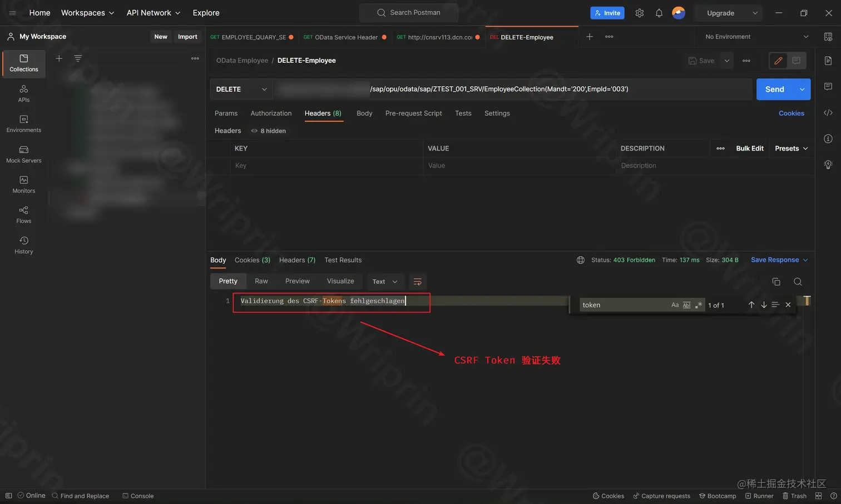
Task: Open the response Cookies (3) tab
Action: tap(253, 260)
